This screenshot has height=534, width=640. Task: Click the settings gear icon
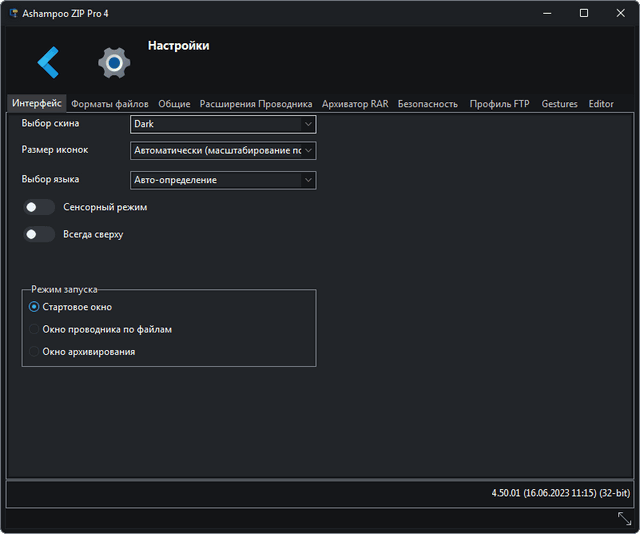[114, 63]
